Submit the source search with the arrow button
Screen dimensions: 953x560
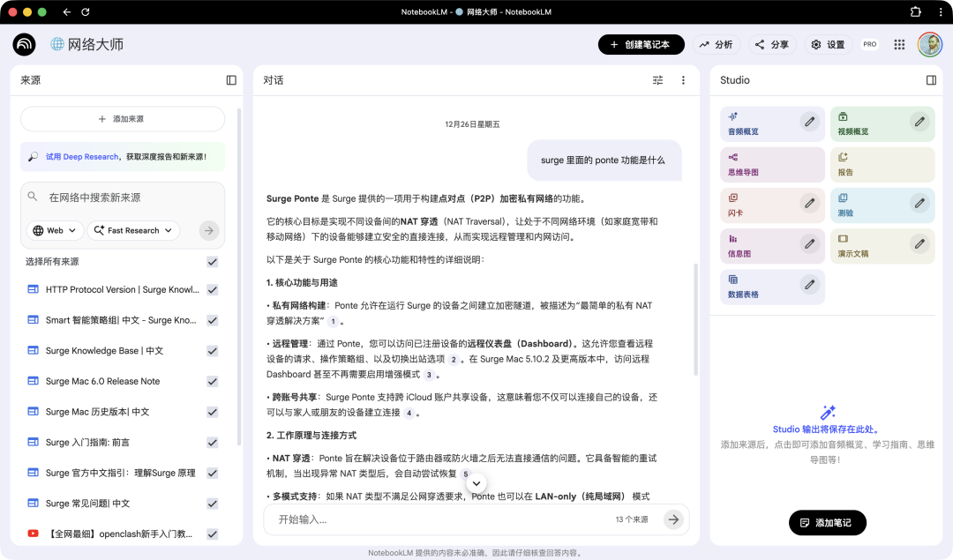point(209,231)
